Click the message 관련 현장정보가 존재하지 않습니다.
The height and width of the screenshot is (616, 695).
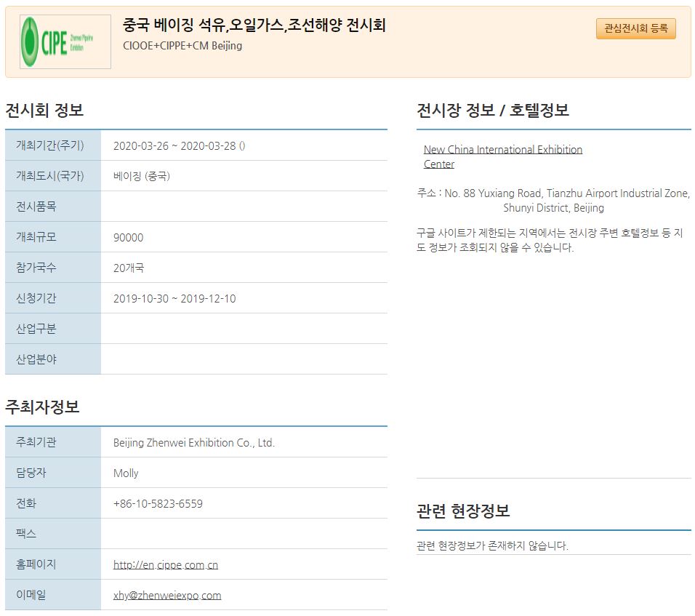coord(492,545)
